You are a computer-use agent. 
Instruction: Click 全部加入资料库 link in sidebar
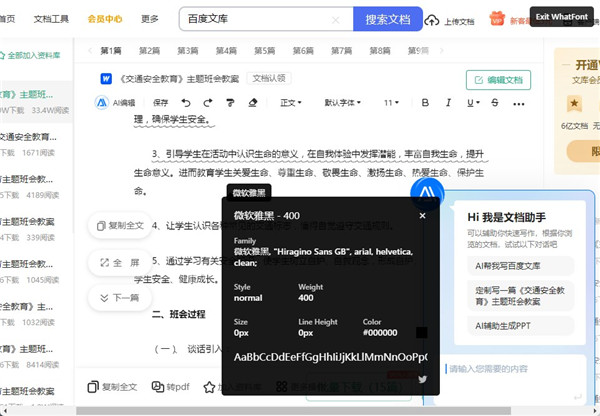30,55
